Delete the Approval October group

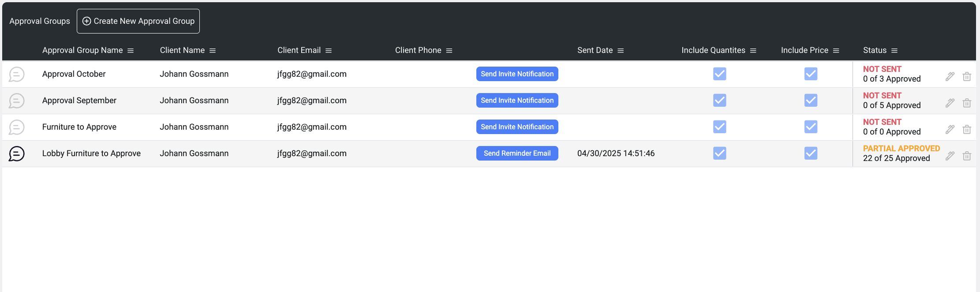tap(967, 77)
